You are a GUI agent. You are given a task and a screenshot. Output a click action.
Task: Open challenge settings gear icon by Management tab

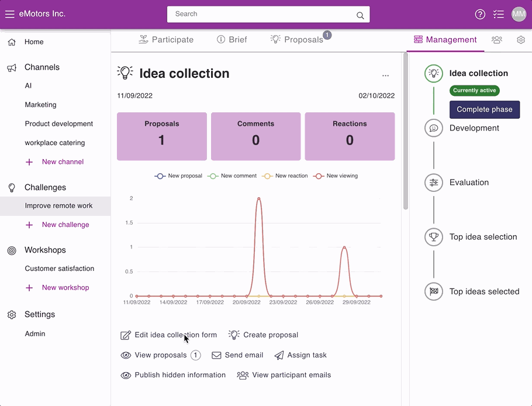tap(521, 40)
